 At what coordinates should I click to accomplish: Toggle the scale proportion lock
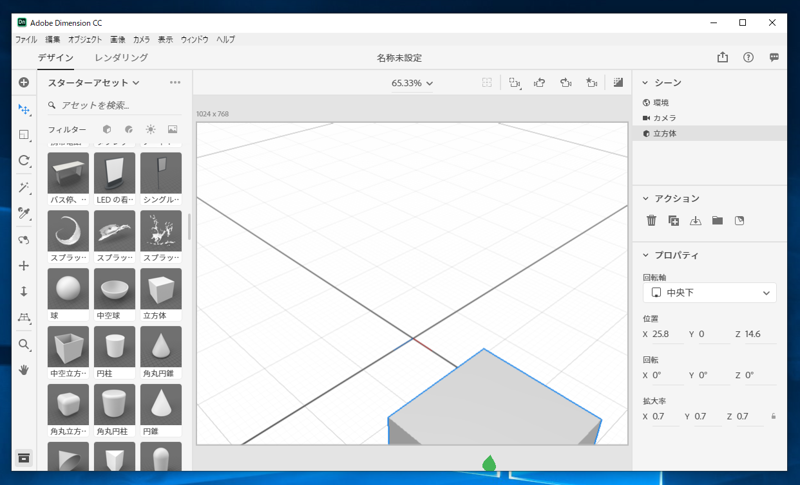(773, 416)
